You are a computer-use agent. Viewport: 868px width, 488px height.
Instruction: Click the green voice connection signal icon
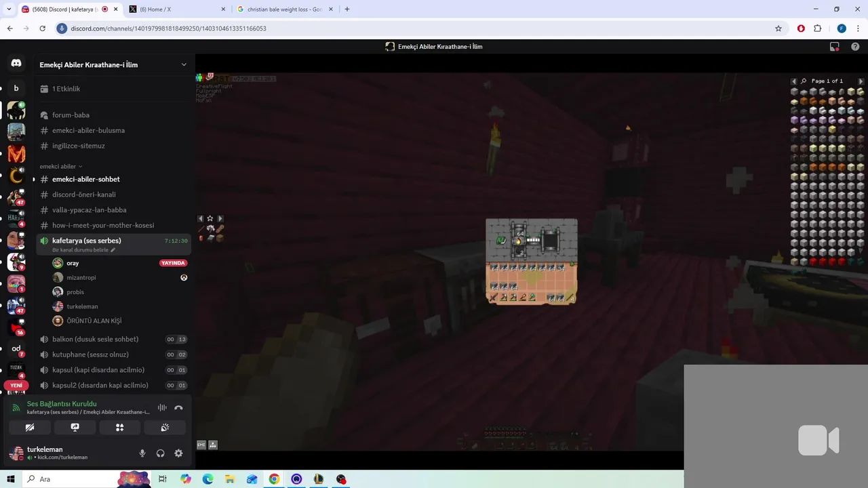pyautogui.click(x=16, y=407)
